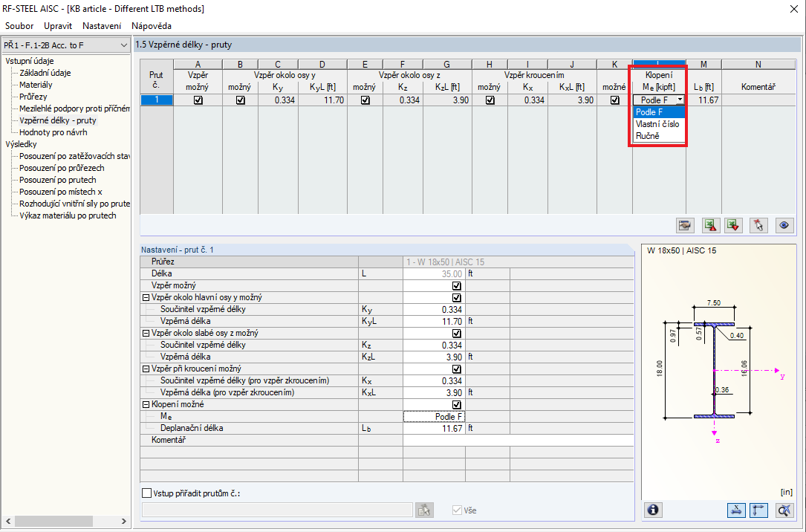Toggle the dimensions icon with x arrow
Screen dimensions: 806x532
coord(736,510)
